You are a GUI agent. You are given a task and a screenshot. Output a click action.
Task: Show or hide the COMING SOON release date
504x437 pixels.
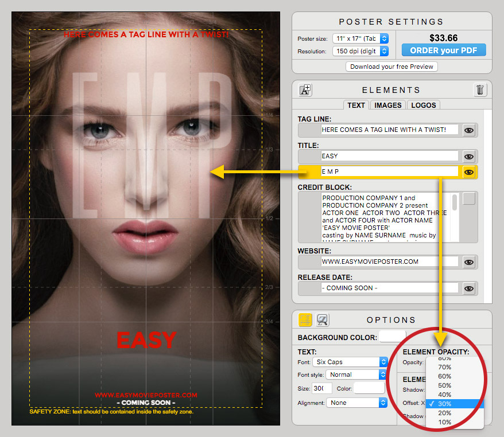[x=469, y=288]
